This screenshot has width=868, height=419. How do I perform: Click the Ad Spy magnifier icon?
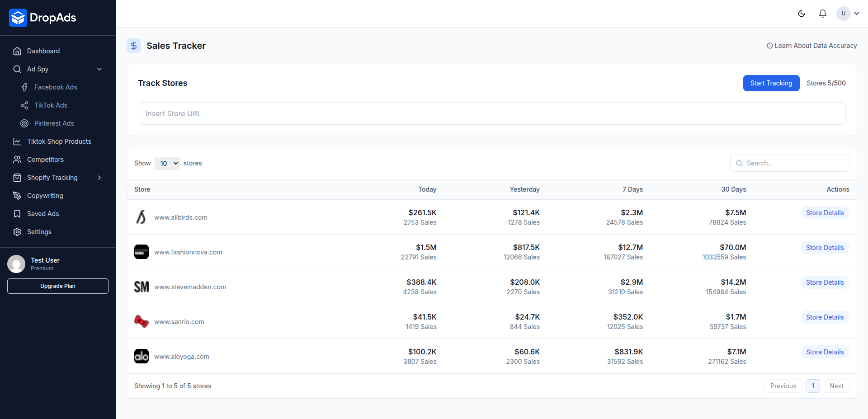tap(17, 69)
